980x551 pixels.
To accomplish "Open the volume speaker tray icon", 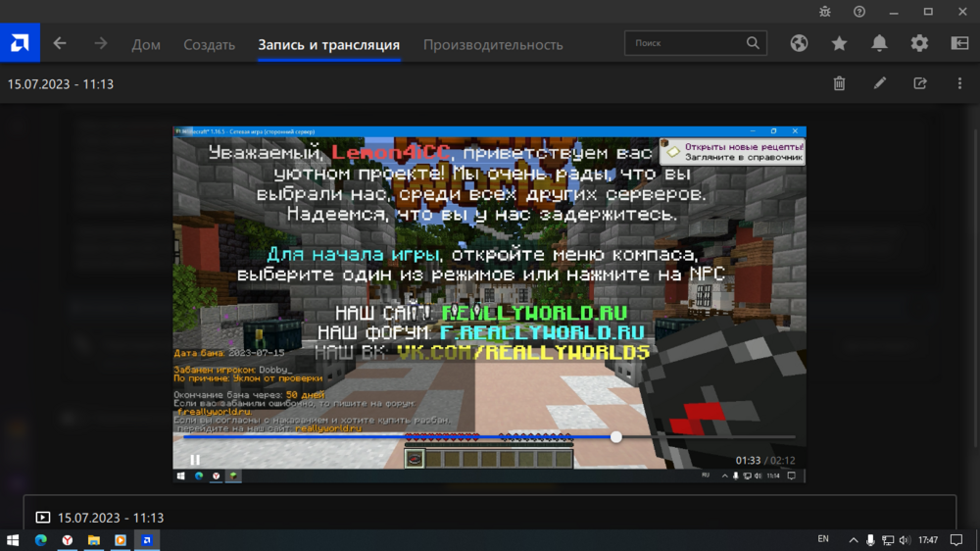I will point(905,540).
